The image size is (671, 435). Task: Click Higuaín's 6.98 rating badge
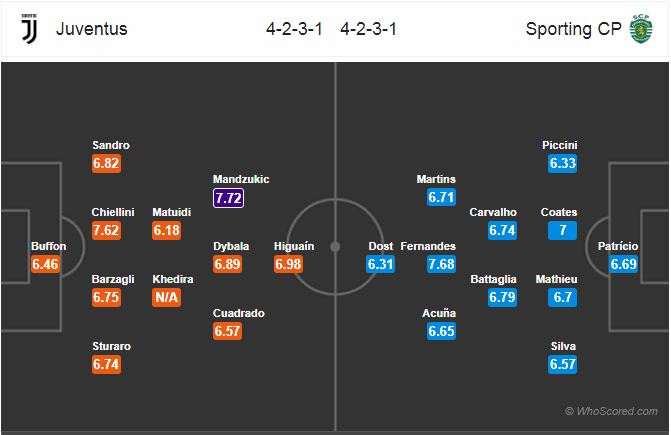pyautogui.click(x=288, y=264)
